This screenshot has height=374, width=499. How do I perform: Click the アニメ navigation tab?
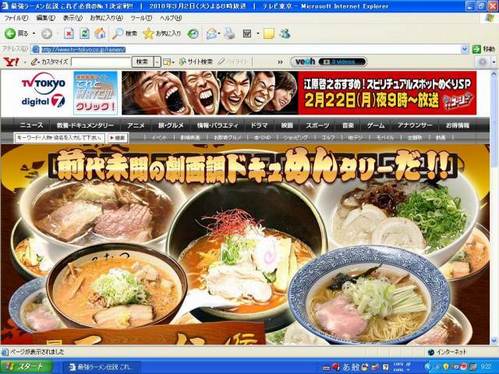(136, 125)
